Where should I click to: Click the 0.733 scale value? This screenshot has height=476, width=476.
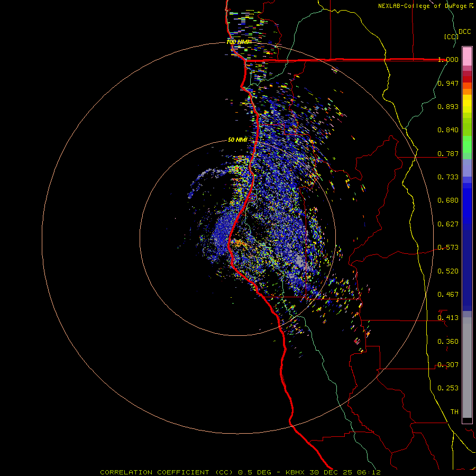(x=448, y=177)
